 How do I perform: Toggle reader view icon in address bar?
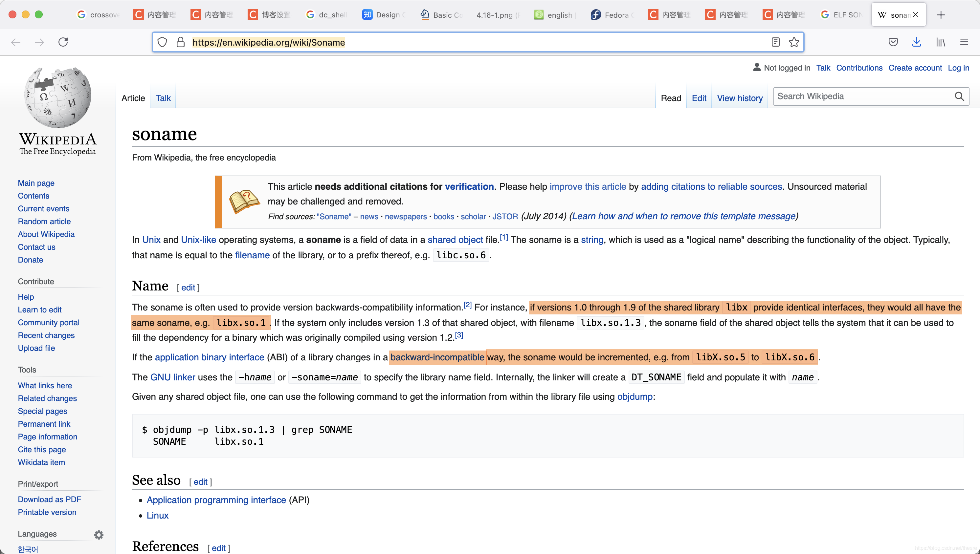[x=775, y=42]
